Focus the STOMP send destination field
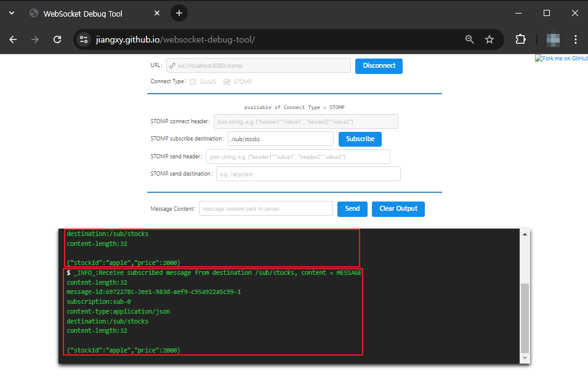588x379 pixels. click(308, 174)
